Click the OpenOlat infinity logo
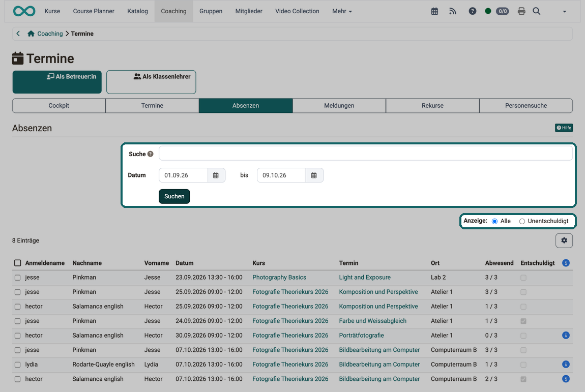Image resolution: width=585 pixels, height=392 pixels. [24, 11]
